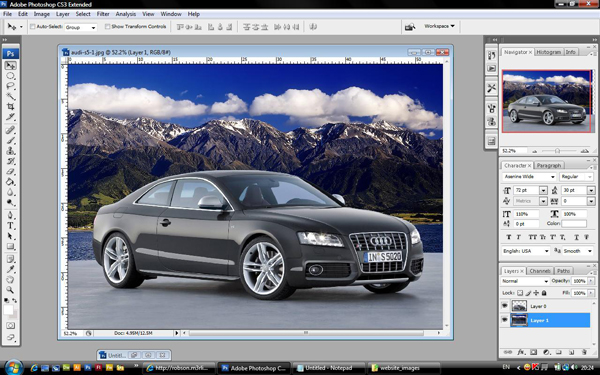Screen dimensions: 600x375
Task: Toggle Lock all padlock icon
Action: (x=544, y=293)
